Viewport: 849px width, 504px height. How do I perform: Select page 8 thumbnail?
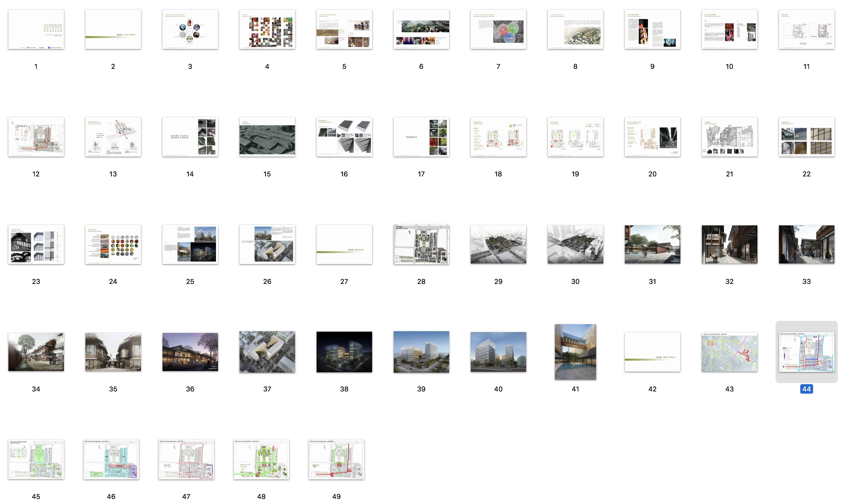(576, 29)
